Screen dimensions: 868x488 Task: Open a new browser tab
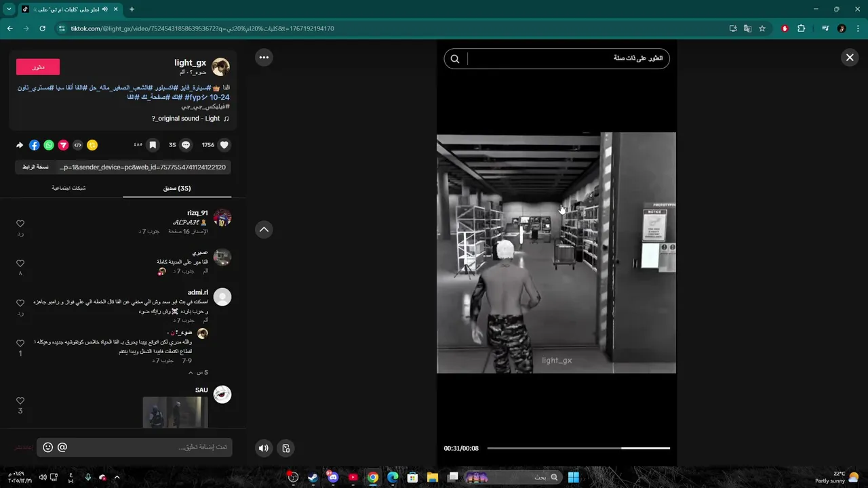click(x=132, y=9)
